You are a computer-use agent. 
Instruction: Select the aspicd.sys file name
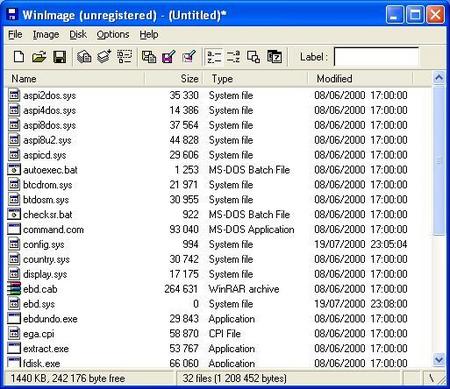tap(44, 155)
